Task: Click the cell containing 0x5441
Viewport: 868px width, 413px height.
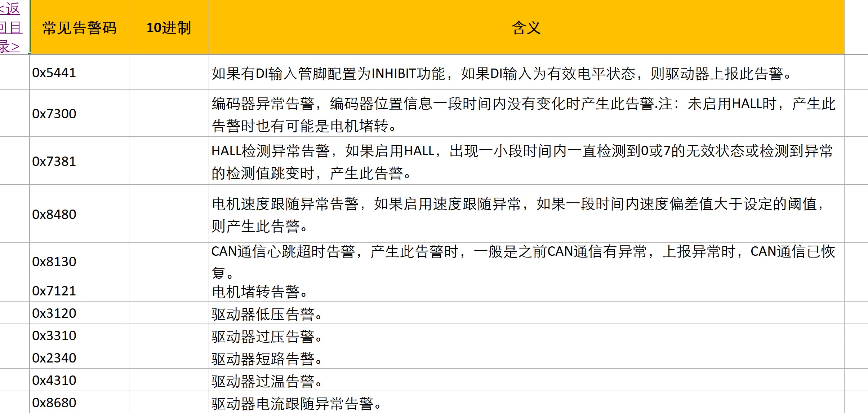Action: tap(54, 73)
